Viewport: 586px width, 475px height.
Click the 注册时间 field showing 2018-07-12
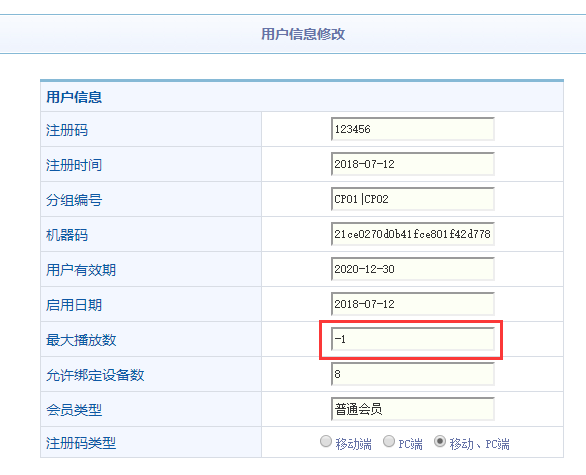pyautogui.click(x=413, y=164)
